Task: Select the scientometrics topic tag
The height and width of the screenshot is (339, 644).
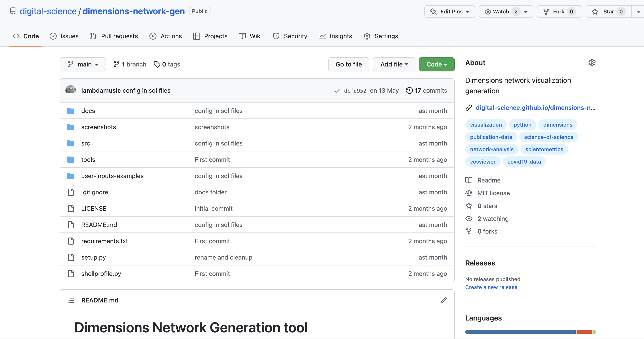Action: (544, 149)
